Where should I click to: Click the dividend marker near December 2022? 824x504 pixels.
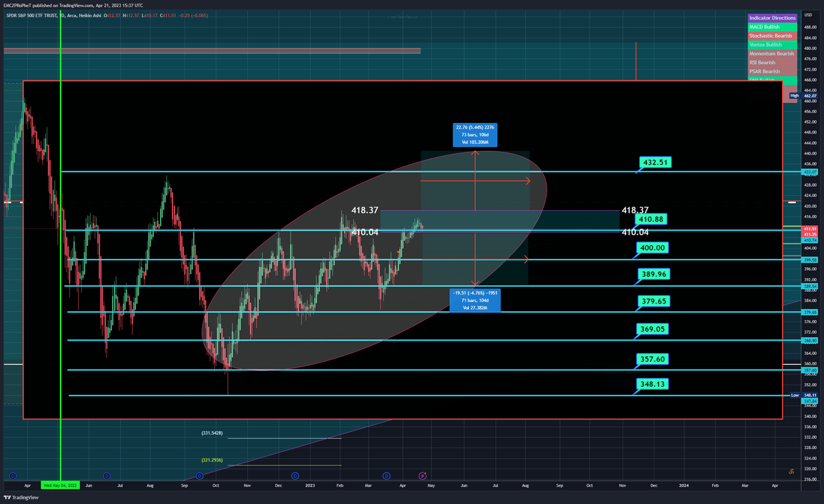coord(295,475)
